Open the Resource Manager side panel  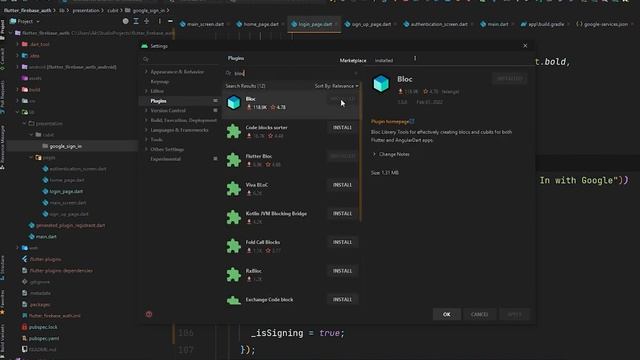[2, 148]
